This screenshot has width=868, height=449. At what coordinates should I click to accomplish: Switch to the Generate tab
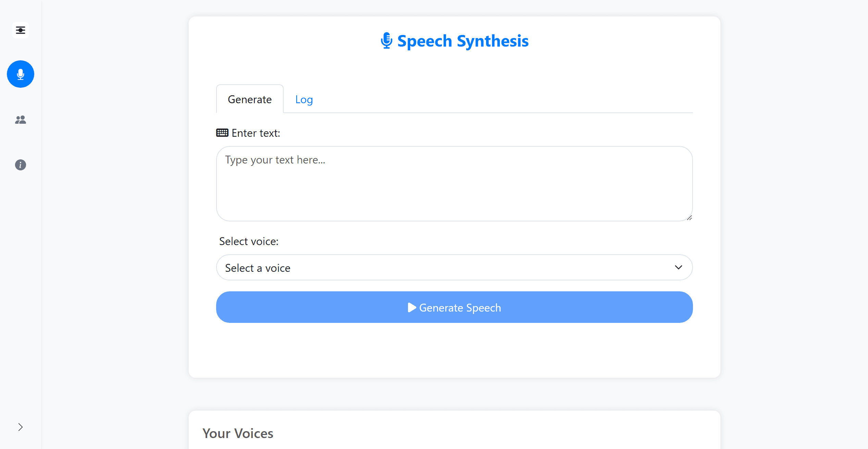pos(250,99)
